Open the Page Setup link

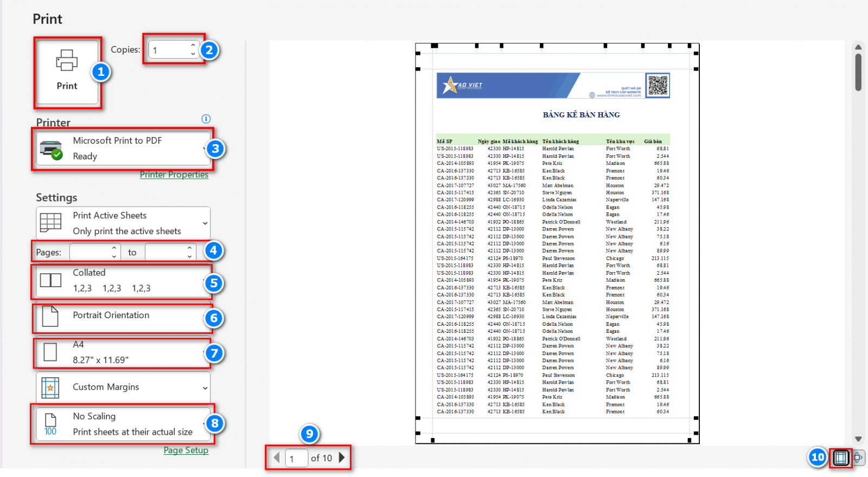tap(186, 450)
